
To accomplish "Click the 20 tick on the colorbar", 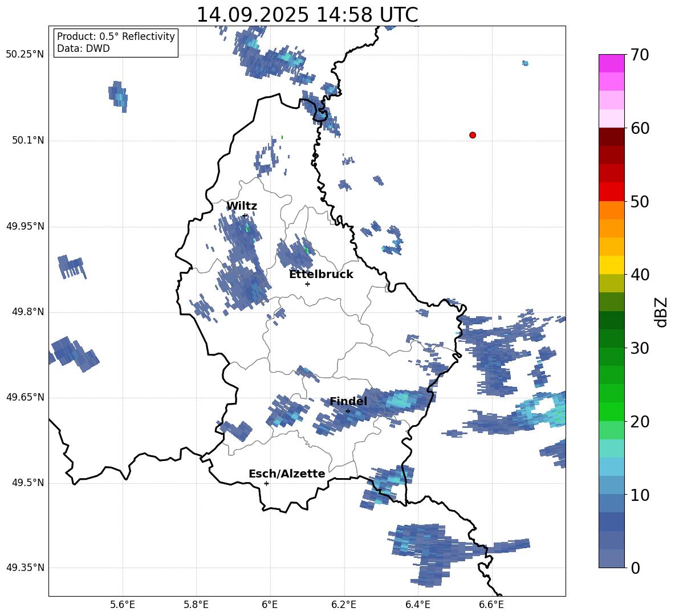I will (x=640, y=422).
